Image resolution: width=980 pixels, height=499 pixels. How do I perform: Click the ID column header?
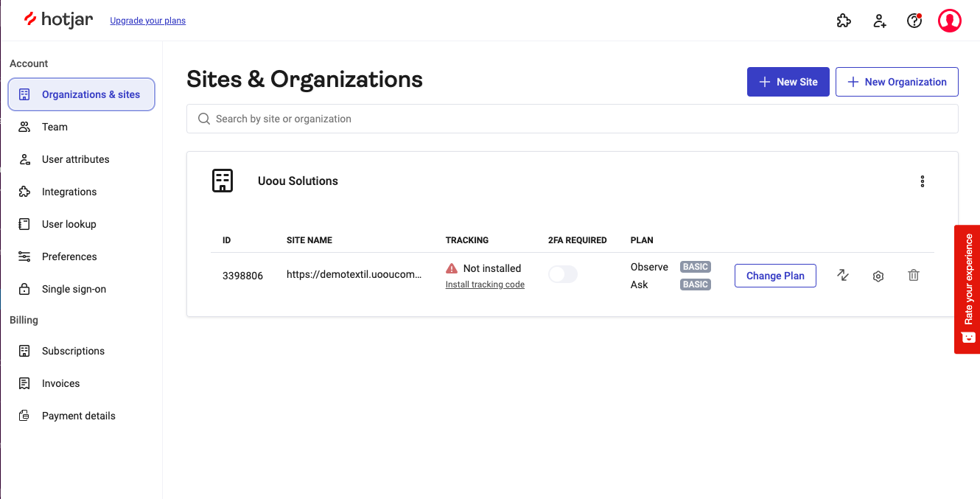(227, 240)
